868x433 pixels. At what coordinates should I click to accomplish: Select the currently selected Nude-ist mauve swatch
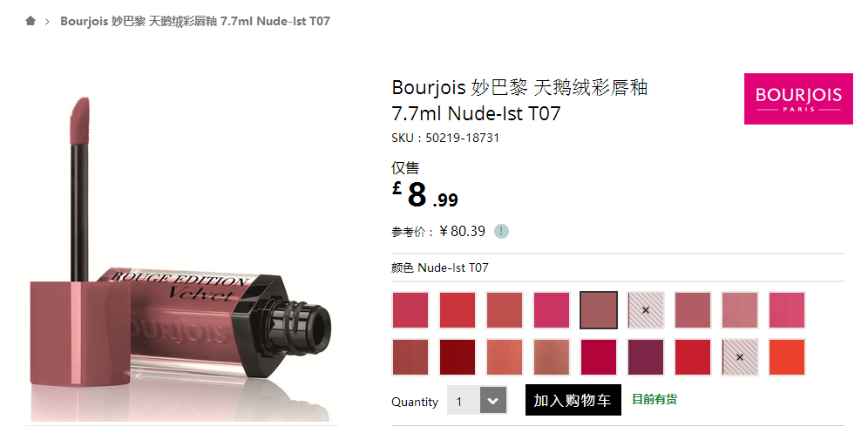[x=599, y=311]
